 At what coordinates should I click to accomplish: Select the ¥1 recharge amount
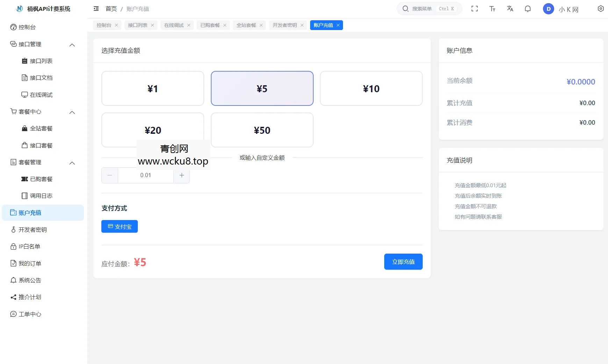pyautogui.click(x=152, y=88)
